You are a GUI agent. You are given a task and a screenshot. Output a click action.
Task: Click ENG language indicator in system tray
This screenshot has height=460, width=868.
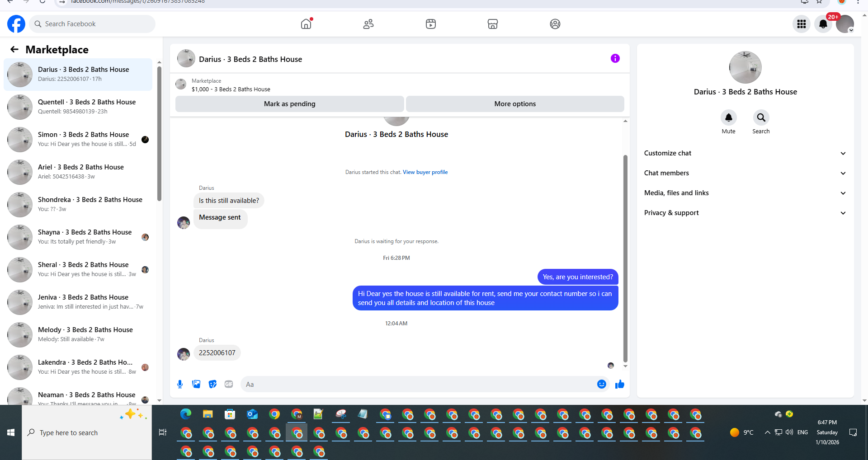[x=802, y=432]
